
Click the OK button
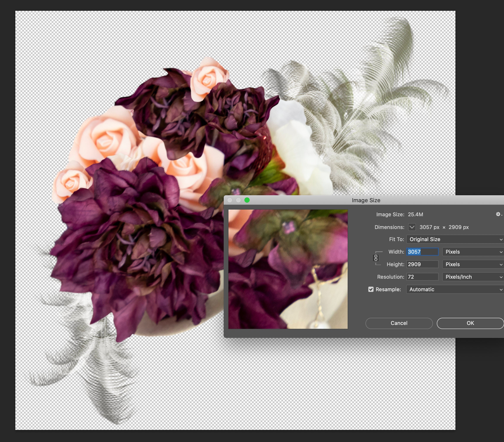coord(470,323)
